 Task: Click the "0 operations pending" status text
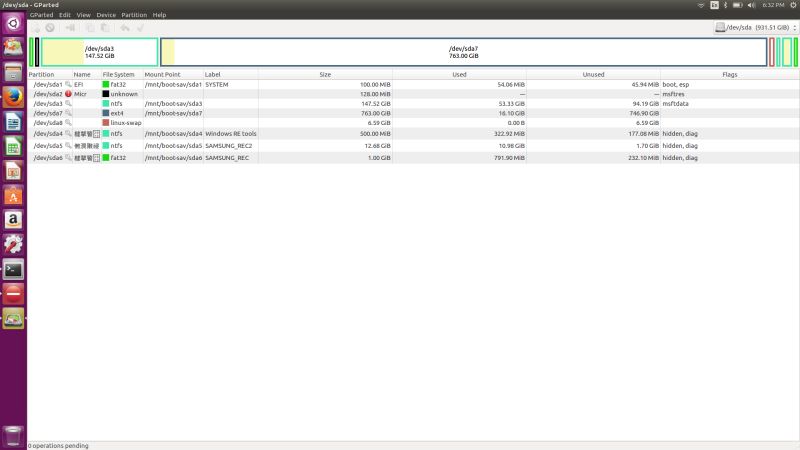pyautogui.click(x=58, y=446)
